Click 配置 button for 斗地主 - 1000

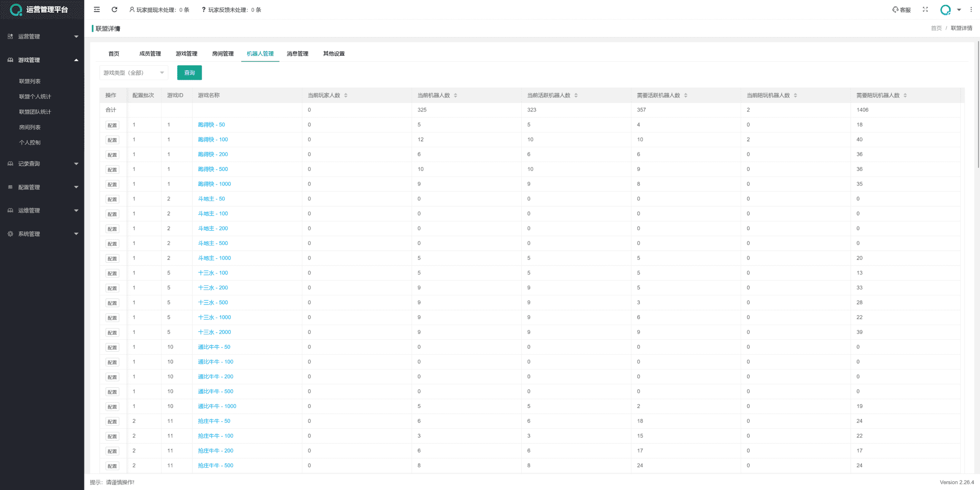(x=112, y=259)
